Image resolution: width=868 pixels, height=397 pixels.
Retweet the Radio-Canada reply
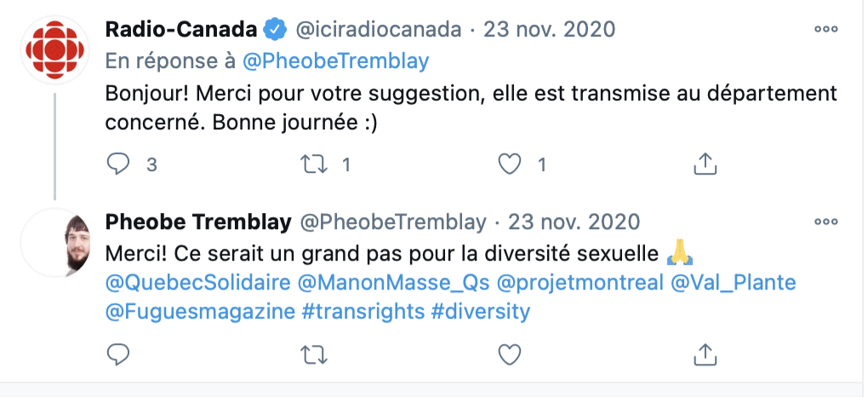(313, 164)
